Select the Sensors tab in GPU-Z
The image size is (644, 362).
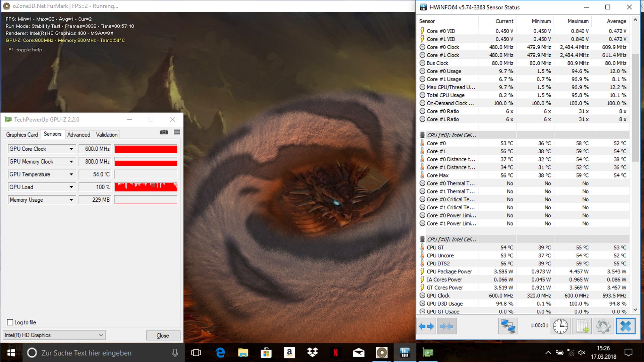pyautogui.click(x=53, y=134)
